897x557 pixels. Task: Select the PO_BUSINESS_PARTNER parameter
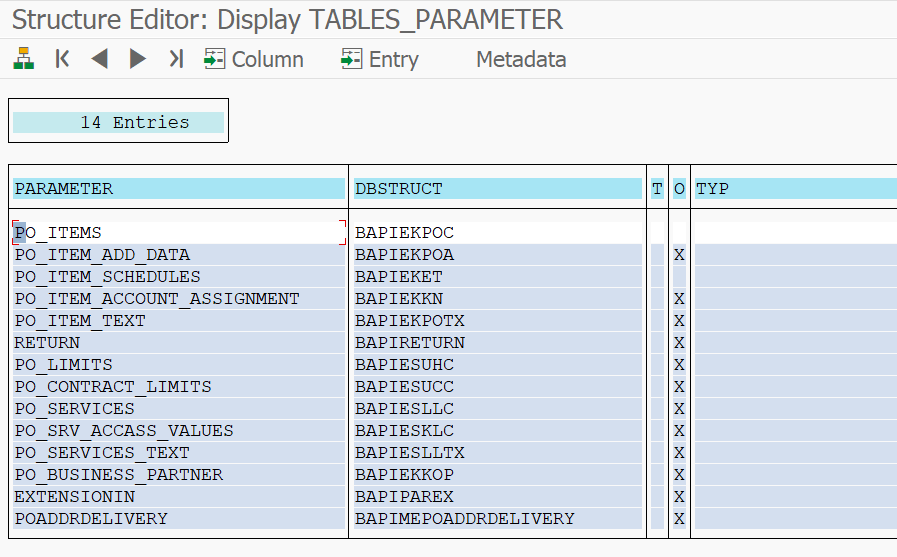pyautogui.click(x=179, y=475)
